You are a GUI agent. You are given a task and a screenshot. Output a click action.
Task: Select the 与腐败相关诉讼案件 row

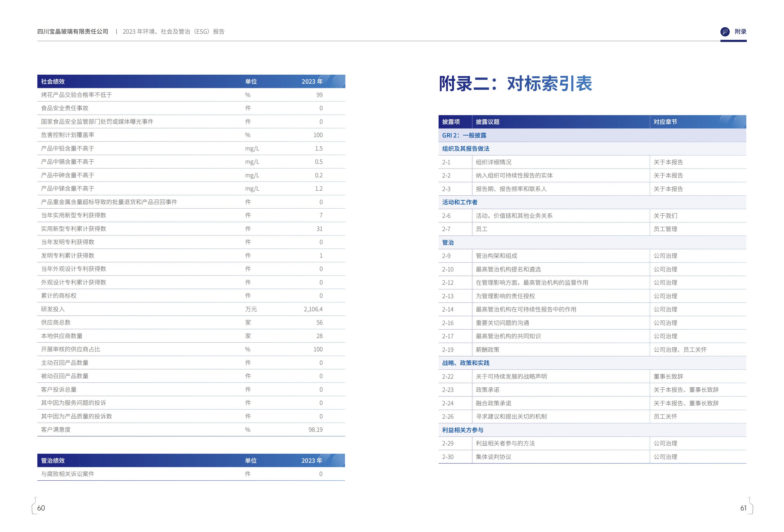[x=191, y=474]
